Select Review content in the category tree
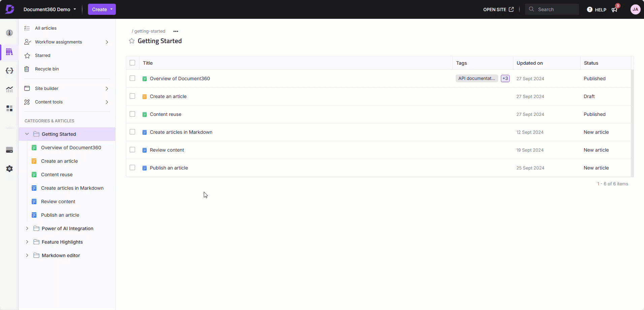The image size is (644, 310). [x=58, y=201]
